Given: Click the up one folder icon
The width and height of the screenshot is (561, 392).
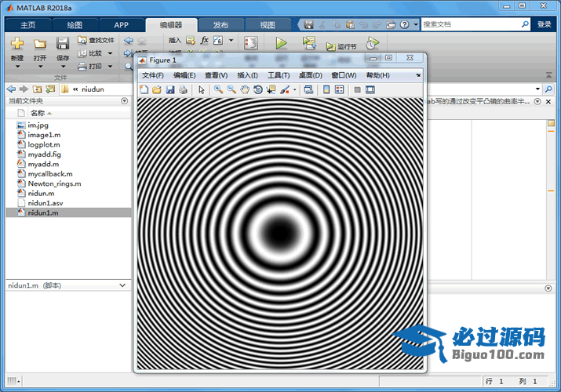Looking at the screenshot, I should coord(37,89).
